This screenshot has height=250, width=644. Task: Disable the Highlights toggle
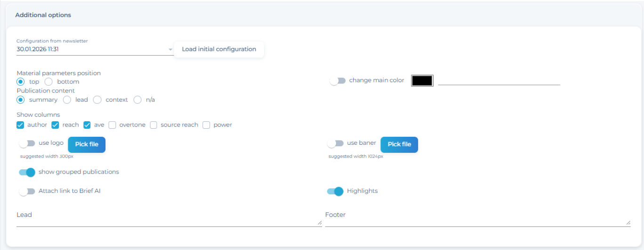(x=335, y=191)
